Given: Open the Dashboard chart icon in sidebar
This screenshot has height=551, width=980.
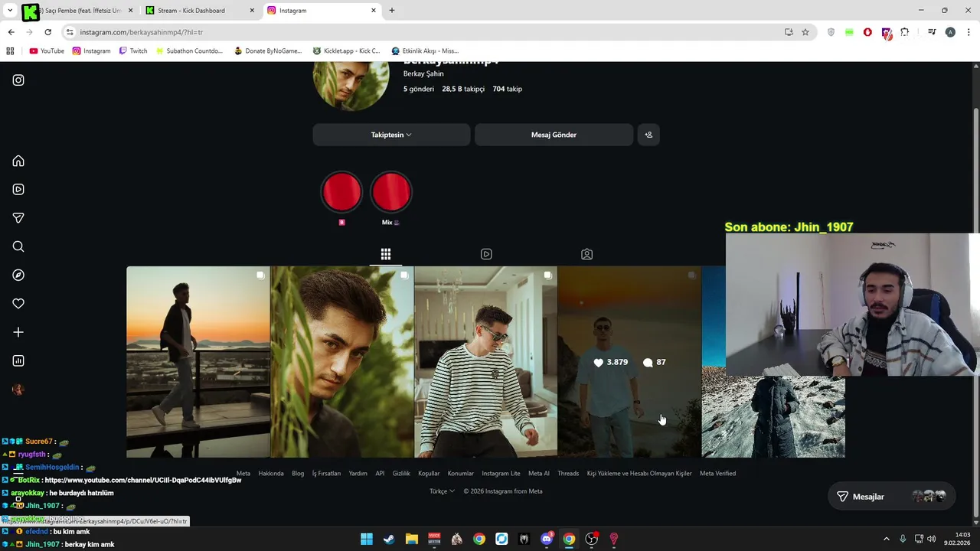Looking at the screenshot, I should [18, 360].
